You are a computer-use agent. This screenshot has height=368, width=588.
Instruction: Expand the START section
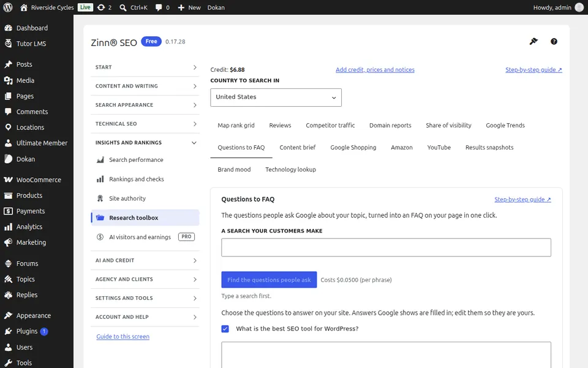145,67
